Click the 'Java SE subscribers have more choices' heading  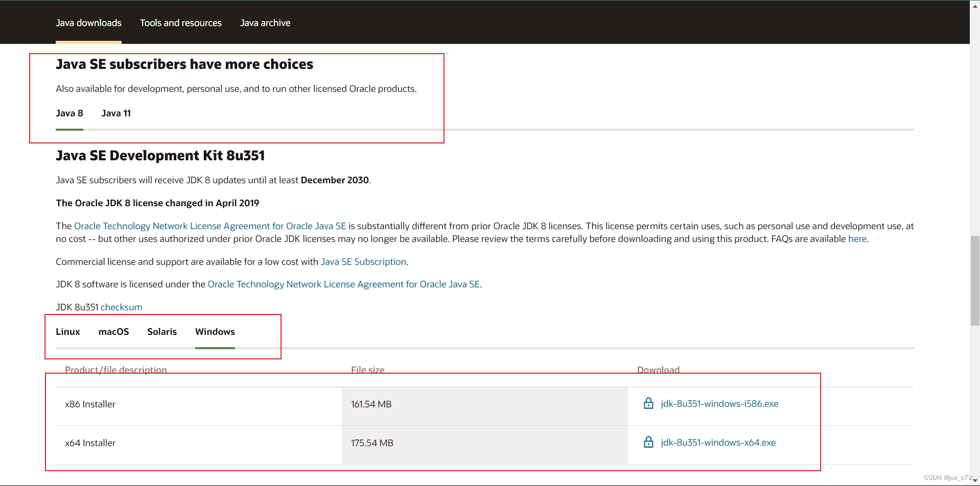(x=184, y=64)
